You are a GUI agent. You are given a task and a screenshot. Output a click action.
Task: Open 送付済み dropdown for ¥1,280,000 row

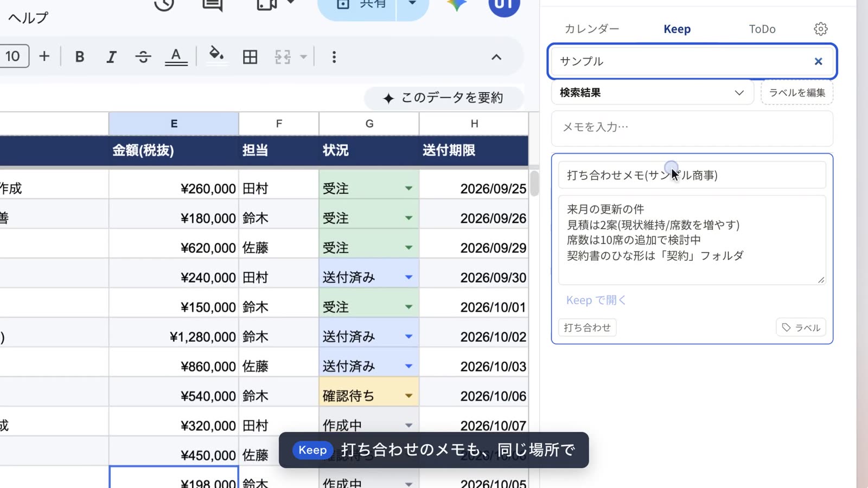point(409,337)
